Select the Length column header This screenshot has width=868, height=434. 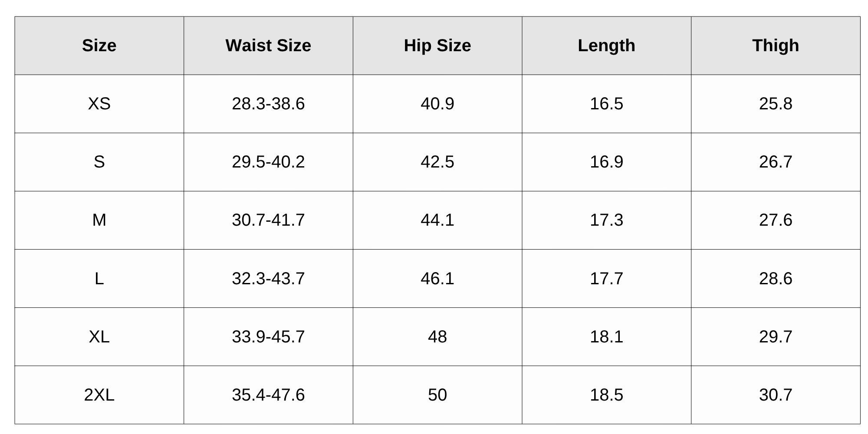(606, 46)
